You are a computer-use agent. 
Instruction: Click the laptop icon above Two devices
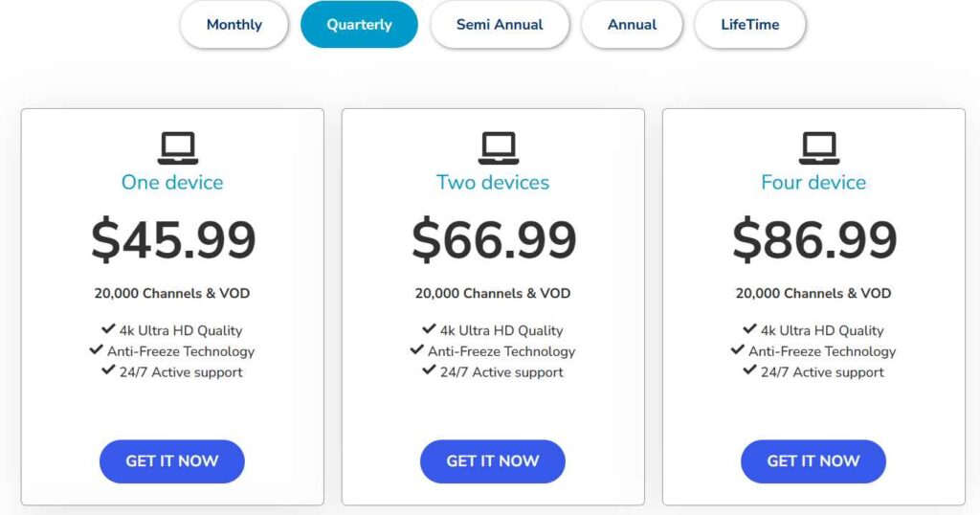tap(498, 148)
